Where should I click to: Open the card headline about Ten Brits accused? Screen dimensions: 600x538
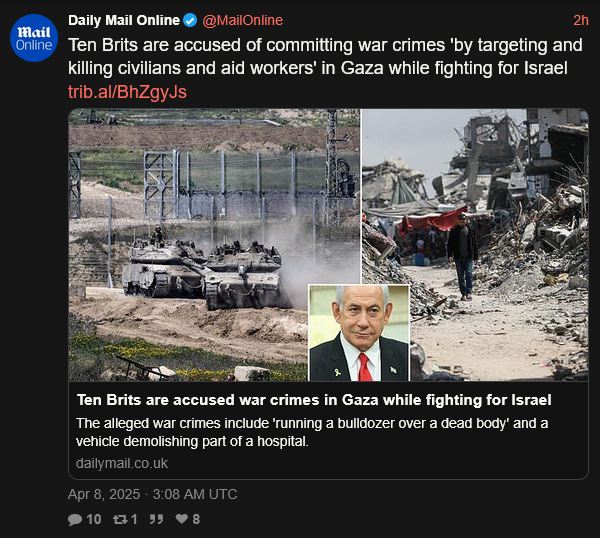point(314,400)
